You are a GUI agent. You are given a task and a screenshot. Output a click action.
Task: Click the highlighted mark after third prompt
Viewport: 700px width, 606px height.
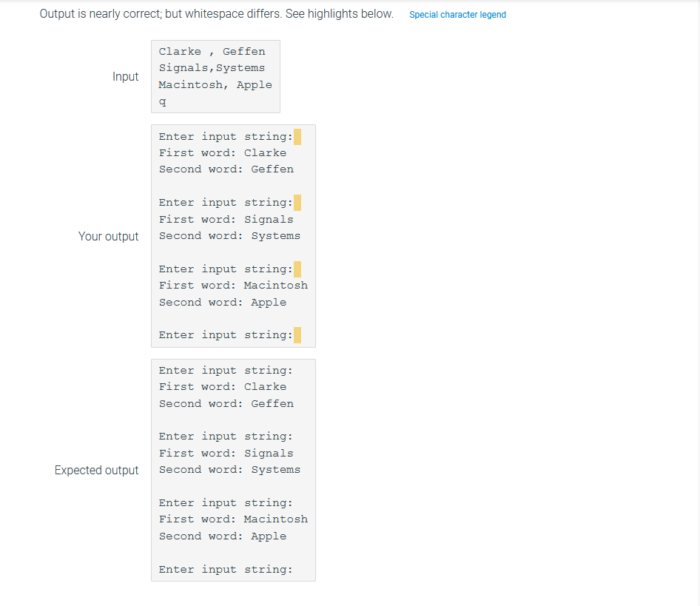[297, 269]
